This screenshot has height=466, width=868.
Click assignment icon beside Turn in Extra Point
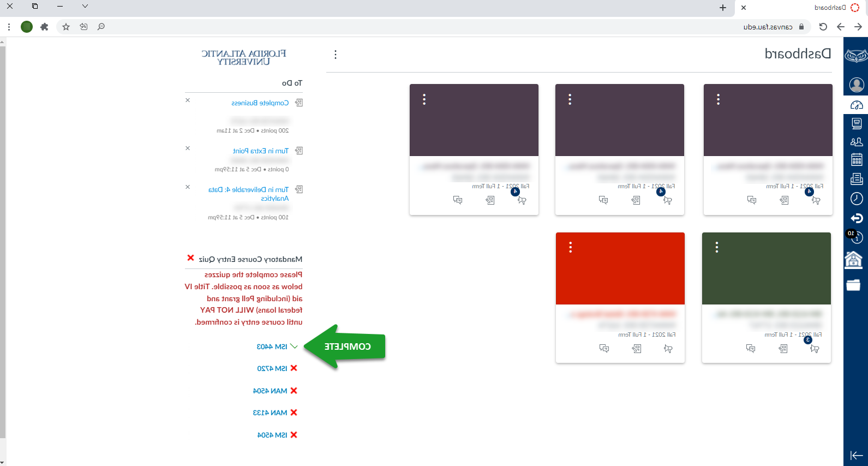299,151
